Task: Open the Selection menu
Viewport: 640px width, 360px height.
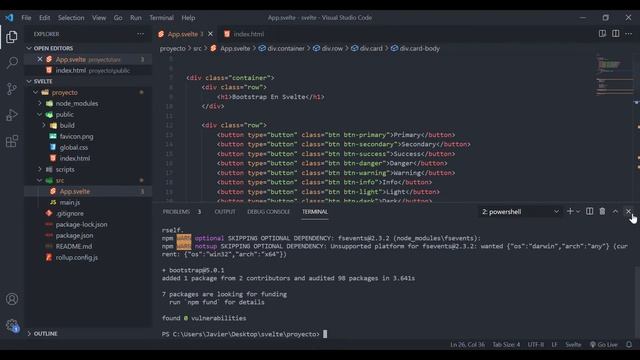Action: click(x=71, y=18)
